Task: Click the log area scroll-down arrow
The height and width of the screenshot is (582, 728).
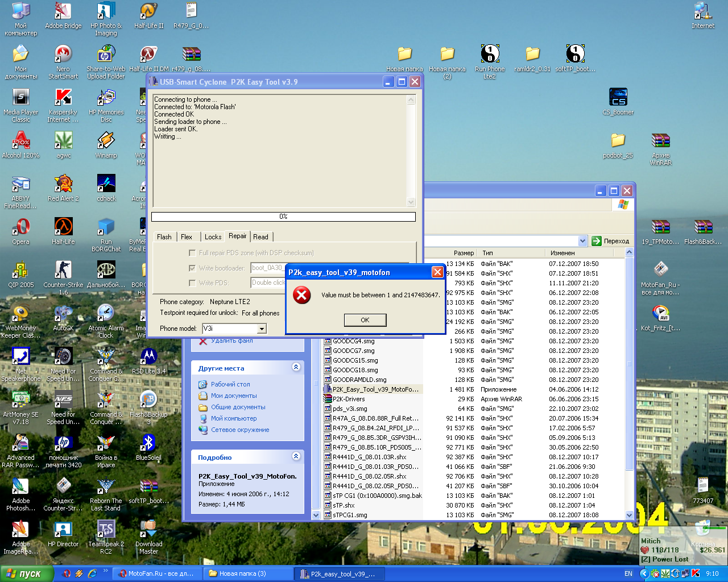Action: (411, 202)
